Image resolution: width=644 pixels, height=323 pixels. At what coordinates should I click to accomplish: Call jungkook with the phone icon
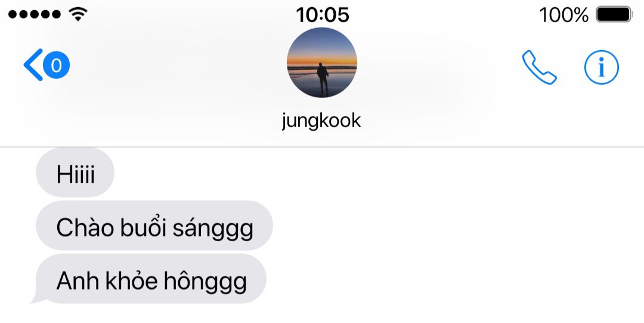point(539,67)
